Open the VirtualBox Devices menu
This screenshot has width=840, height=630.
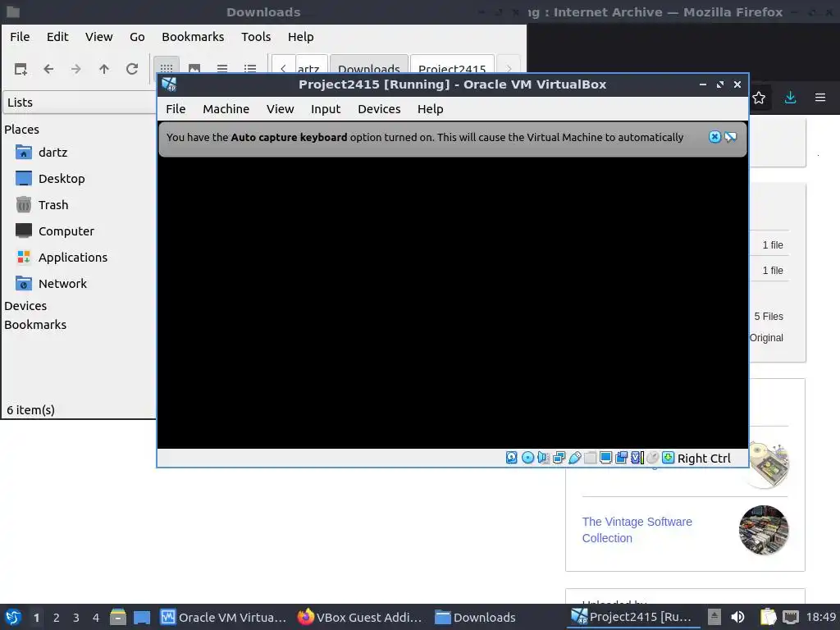(379, 109)
